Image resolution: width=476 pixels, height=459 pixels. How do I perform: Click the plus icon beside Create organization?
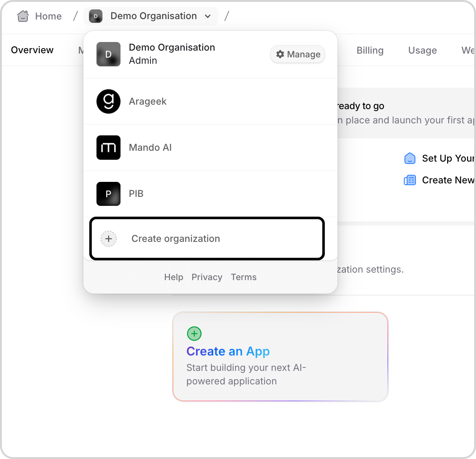pos(109,239)
